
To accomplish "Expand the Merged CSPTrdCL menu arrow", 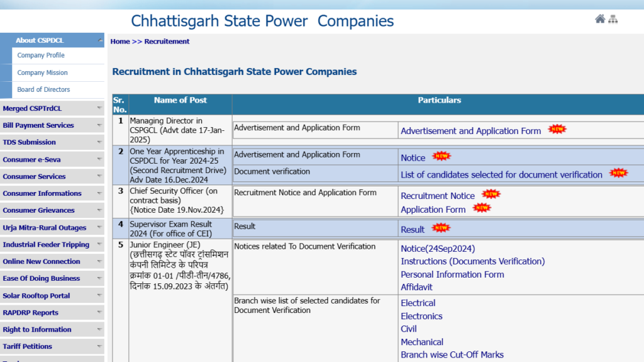I will [99, 108].
